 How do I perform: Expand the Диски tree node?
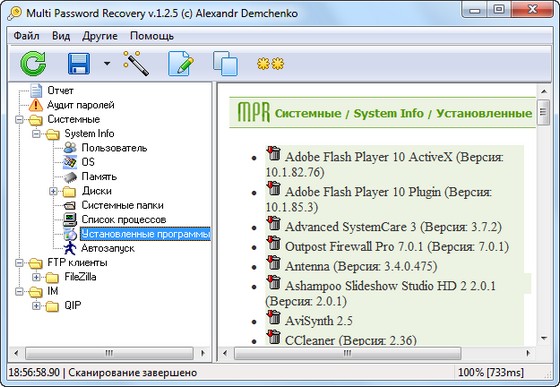[x=53, y=191]
